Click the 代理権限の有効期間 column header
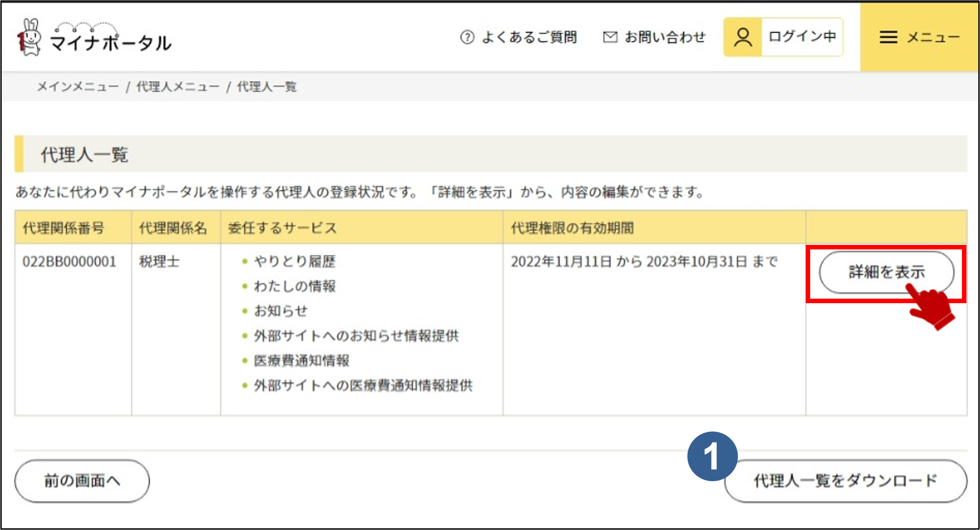 [x=572, y=228]
